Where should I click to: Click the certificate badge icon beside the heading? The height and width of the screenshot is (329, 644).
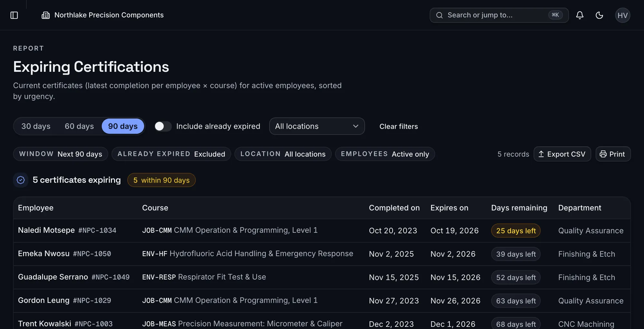coord(21,180)
